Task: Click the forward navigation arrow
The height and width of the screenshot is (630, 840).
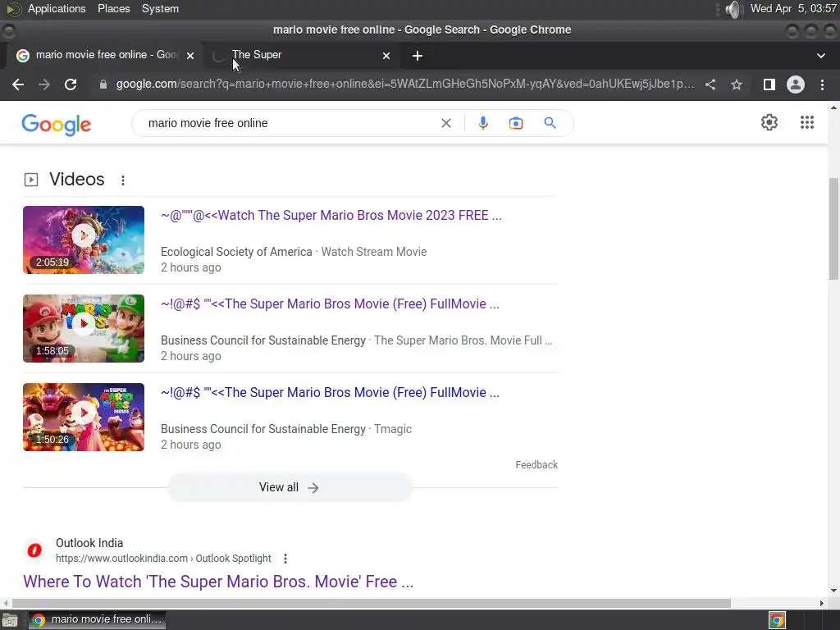Action: point(44,84)
